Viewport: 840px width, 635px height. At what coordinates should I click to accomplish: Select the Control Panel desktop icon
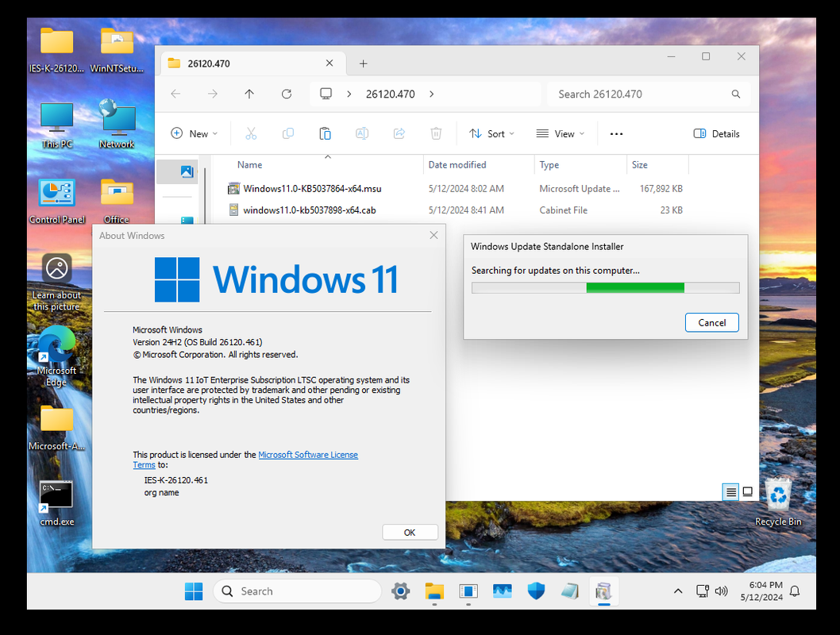[57, 202]
